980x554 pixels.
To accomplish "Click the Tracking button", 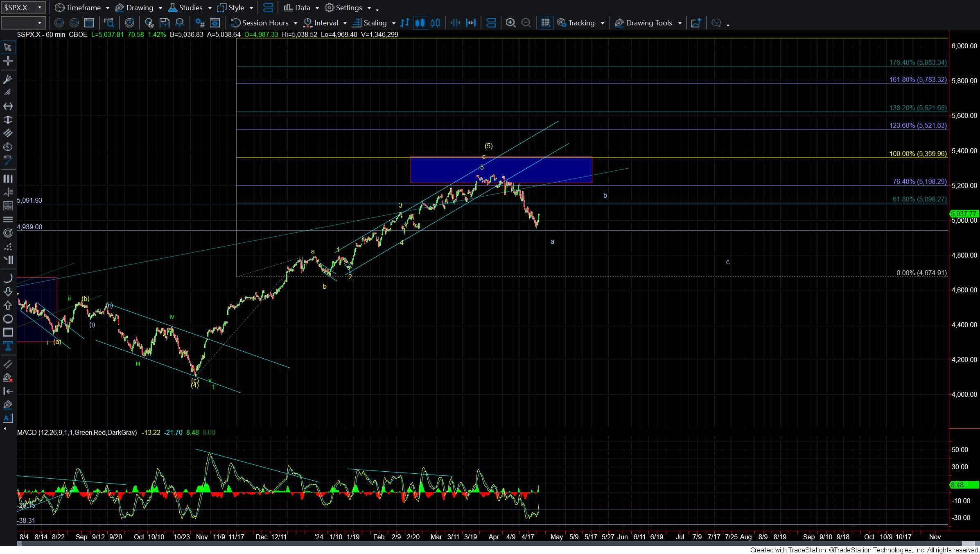I will (576, 23).
